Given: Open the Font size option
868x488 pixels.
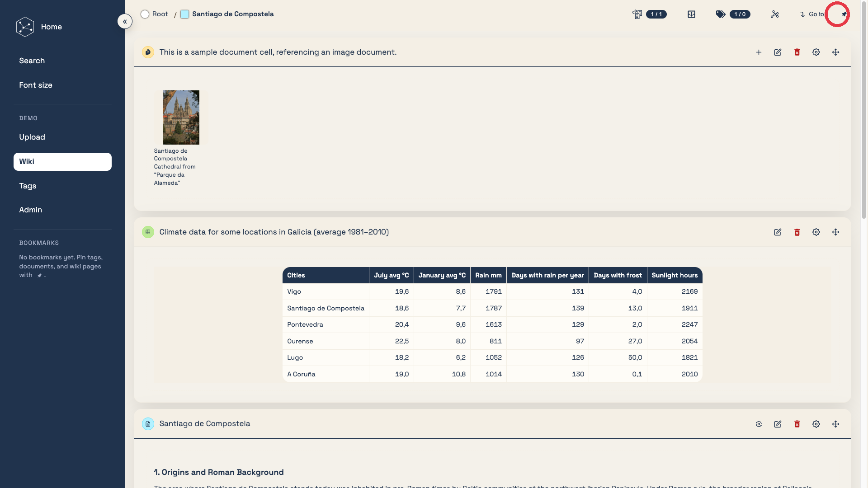Looking at the screenshot, I should click(x=36, y=85).
